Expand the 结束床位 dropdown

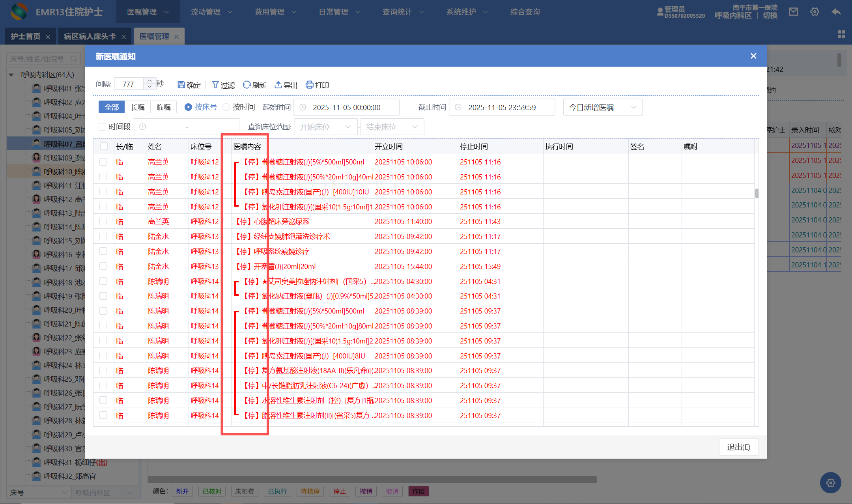tap(392, 127)
